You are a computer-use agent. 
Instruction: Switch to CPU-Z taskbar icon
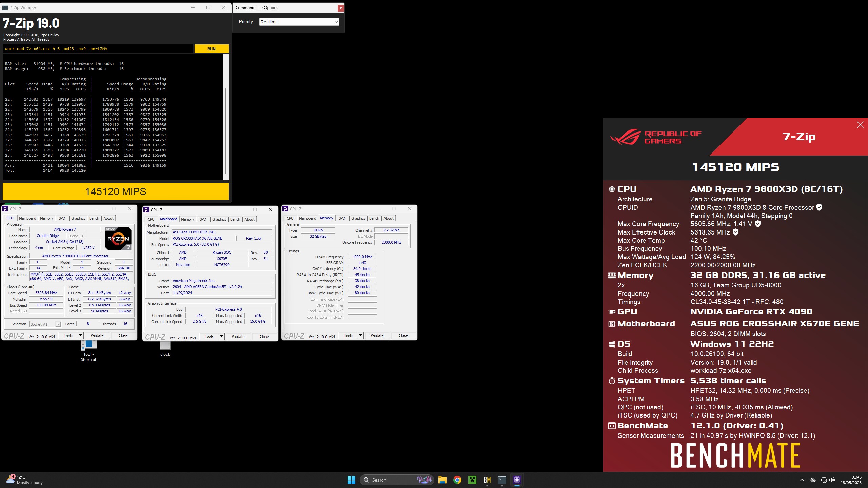(x=517, y=480)
